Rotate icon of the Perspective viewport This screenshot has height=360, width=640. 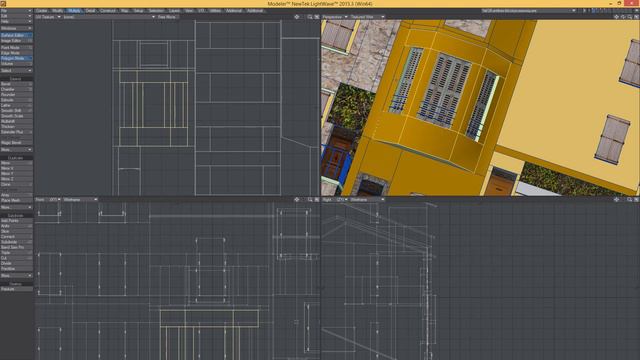(x=623, y=17)
